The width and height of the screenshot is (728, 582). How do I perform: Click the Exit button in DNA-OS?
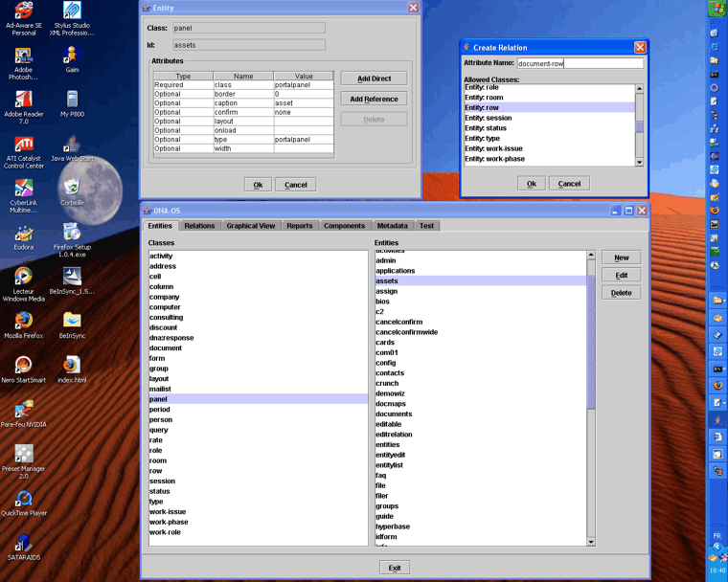395,568
